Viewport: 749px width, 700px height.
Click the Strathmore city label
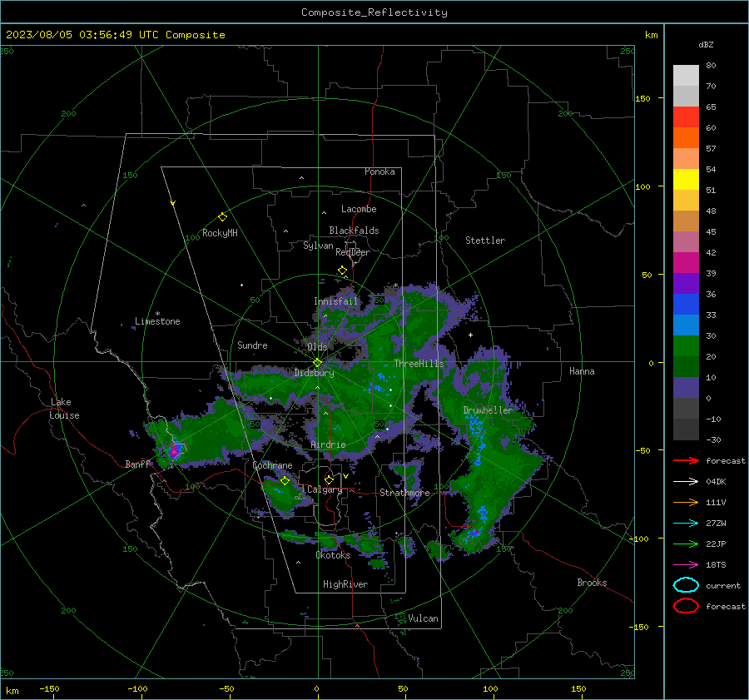pos(404,493)
